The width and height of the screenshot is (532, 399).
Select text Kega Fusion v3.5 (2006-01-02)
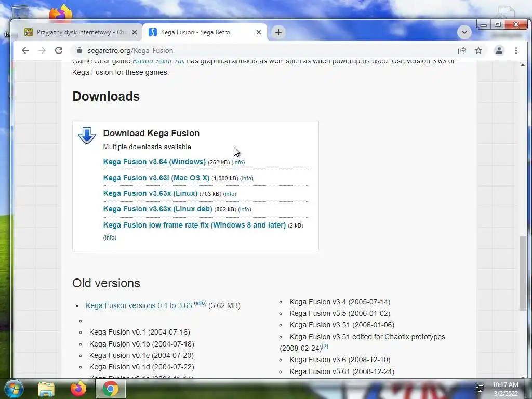340,313
